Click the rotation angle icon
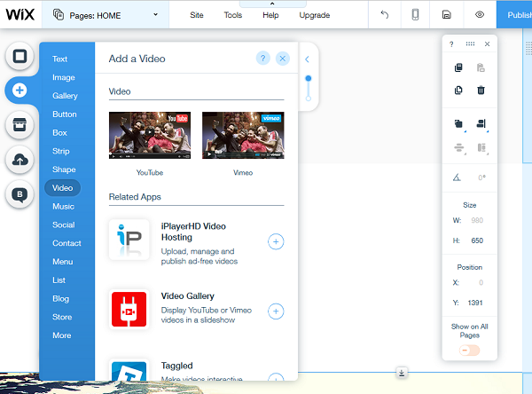This screenshot has width=532, height=394. click(x=457, y=177)
